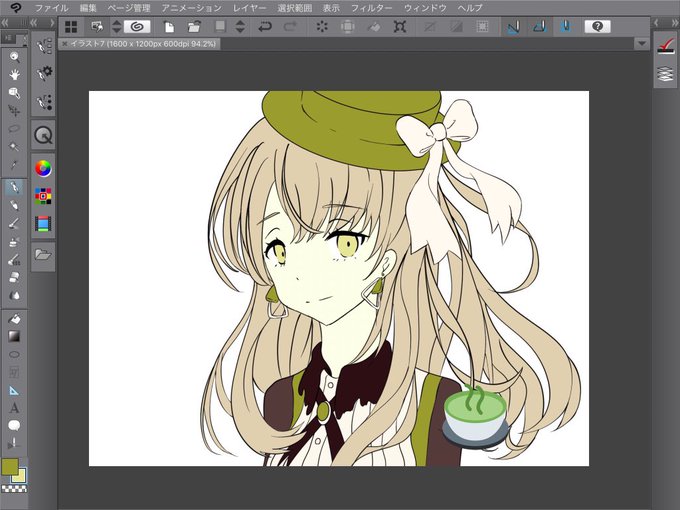Select the Lasso selection tool

14,129
